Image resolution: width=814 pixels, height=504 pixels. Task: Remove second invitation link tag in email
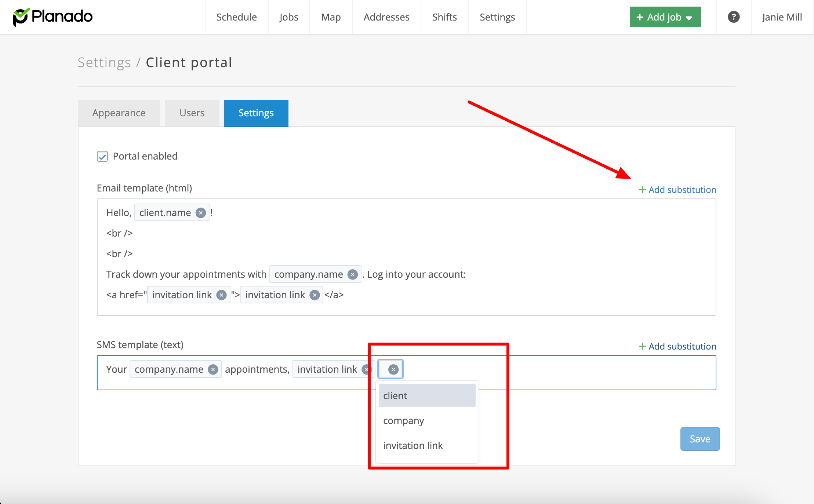pos(315,295)
